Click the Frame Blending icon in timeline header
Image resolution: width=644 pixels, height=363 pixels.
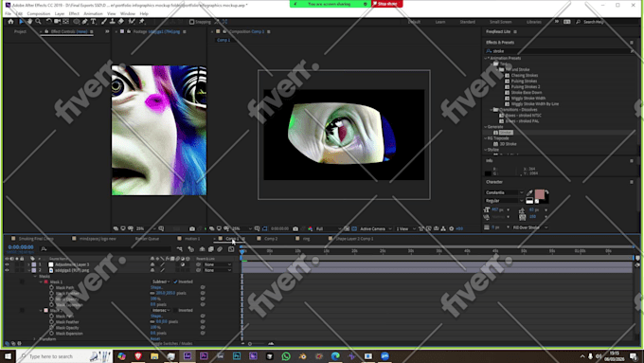(211, 249)
